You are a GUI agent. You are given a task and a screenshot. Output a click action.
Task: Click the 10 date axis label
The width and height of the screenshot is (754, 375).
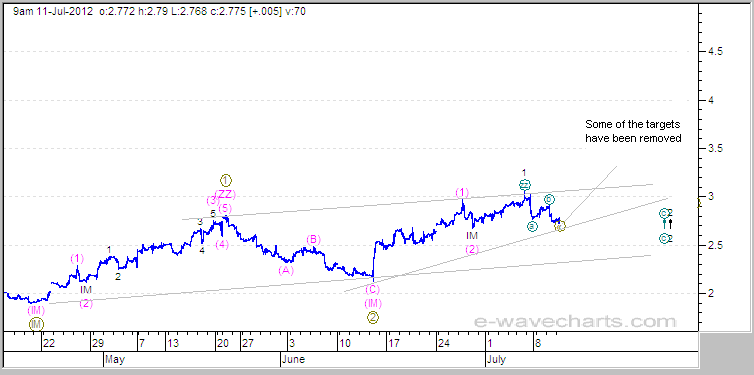pyautogui.click(x=345, y=343)
